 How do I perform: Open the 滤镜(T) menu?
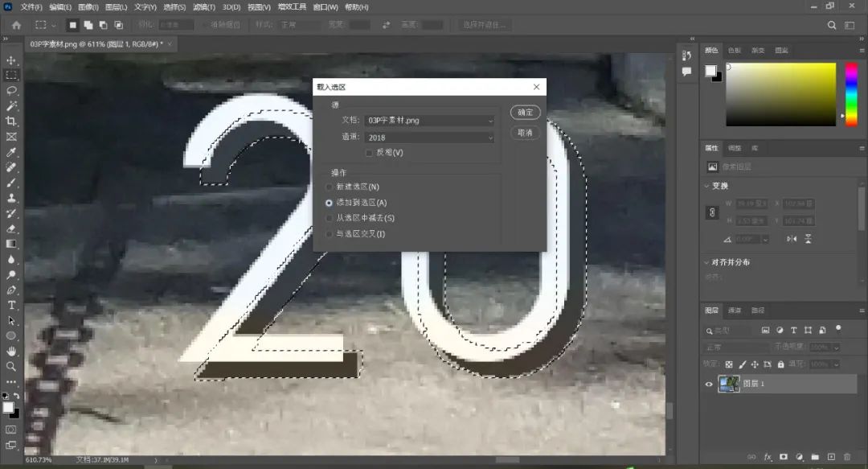click(203, 6)
